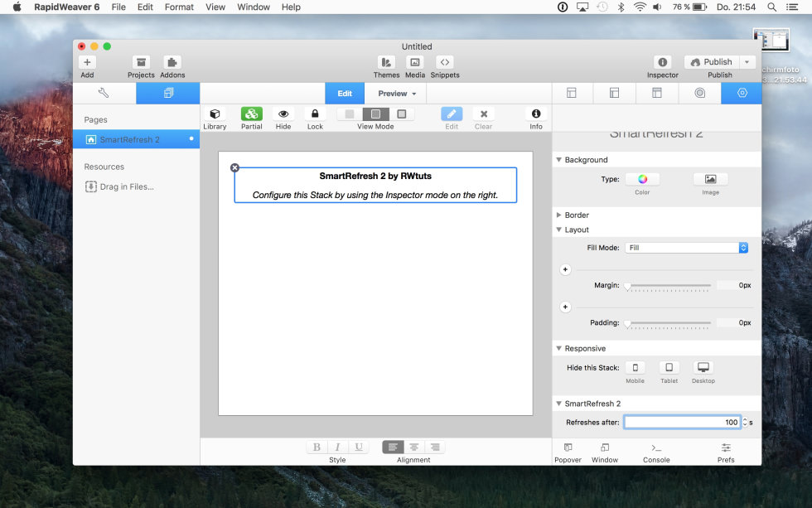Expand Margin plus button
This screenshot has width=812, height=508.
[x=565, y=270]
